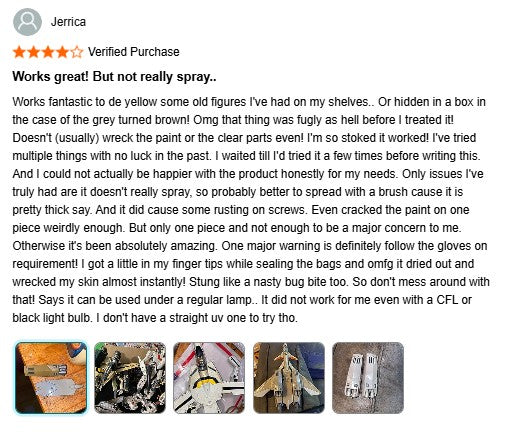Click the second orange rating star
The height and width of the screenshot is (442, 518).
(x=34, y=52)
